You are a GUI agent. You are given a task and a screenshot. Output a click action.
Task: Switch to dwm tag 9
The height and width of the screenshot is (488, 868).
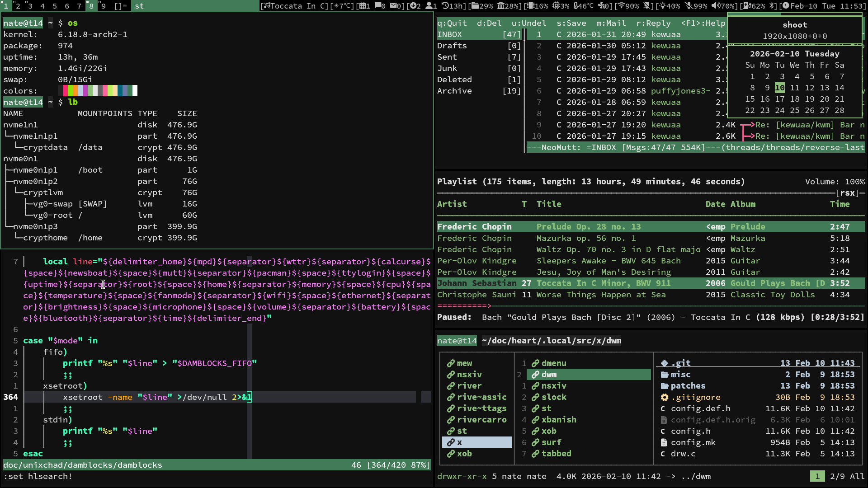coord(104,6)
